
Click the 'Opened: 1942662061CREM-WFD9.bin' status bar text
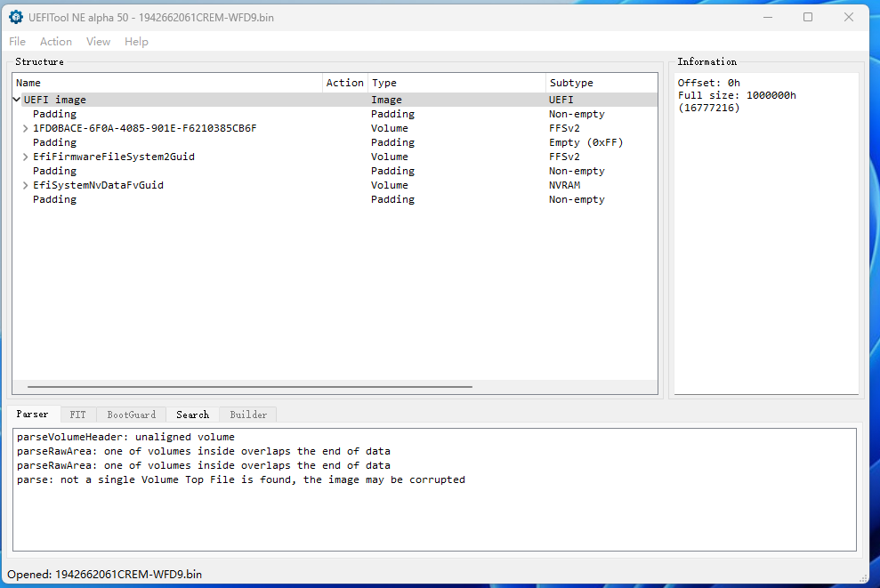[x=104, y=574]
